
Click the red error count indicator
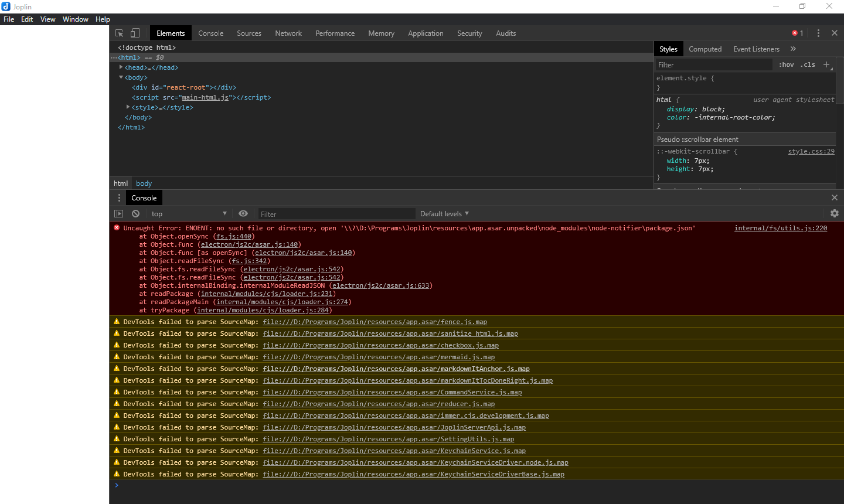click(798, 33)
